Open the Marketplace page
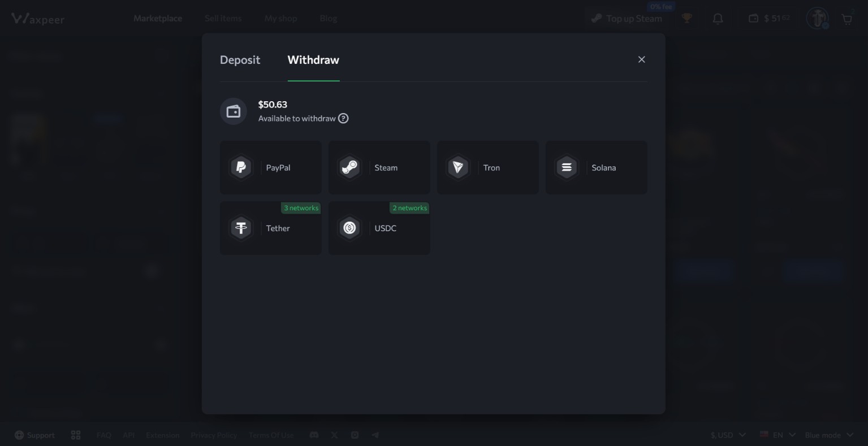 click(x=158, y=18)
